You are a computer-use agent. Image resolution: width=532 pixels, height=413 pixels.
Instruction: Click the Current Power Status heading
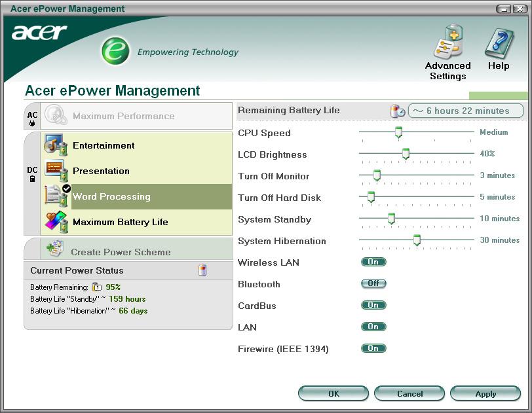(77, 270)
